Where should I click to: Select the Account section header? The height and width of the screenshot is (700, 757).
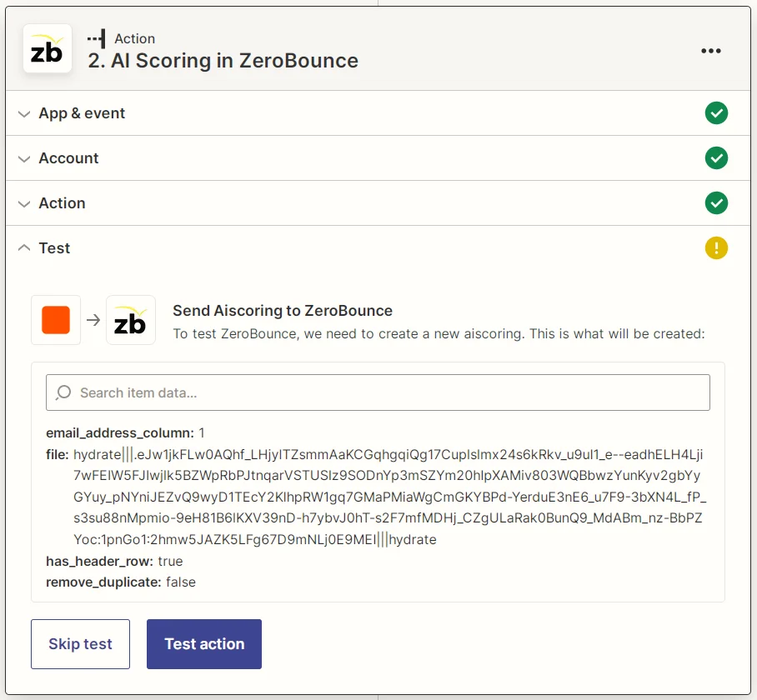[68, 157]
